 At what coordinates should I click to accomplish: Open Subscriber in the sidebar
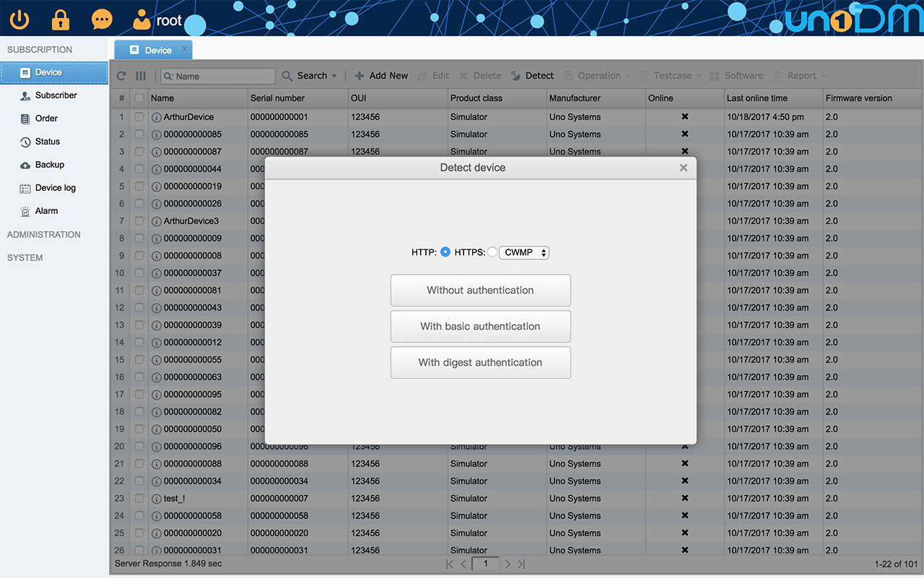pyautogui.click(x=56, y=95)
